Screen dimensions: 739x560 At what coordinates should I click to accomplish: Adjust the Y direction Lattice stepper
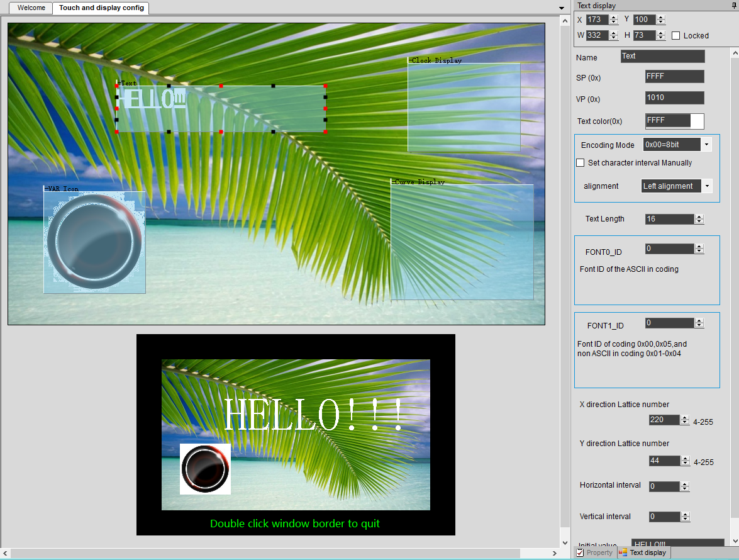pos(686,461)
